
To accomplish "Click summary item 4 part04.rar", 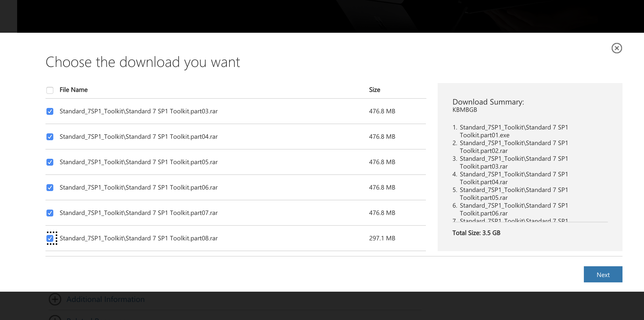I will coord(513,178).
